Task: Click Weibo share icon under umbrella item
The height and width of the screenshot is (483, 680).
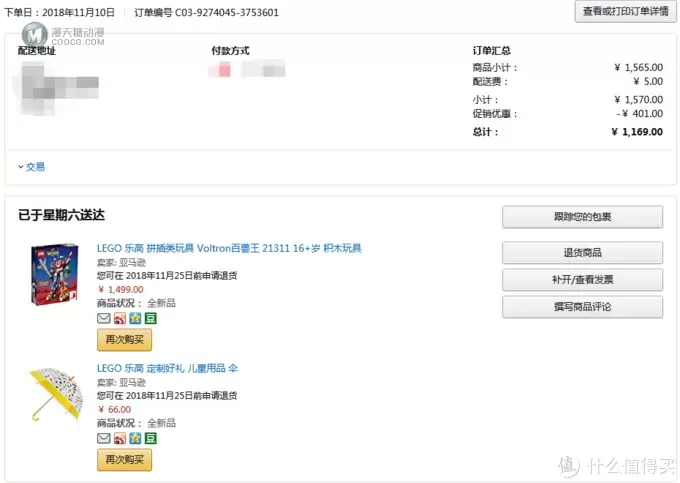Action: (x=120, y=438)
